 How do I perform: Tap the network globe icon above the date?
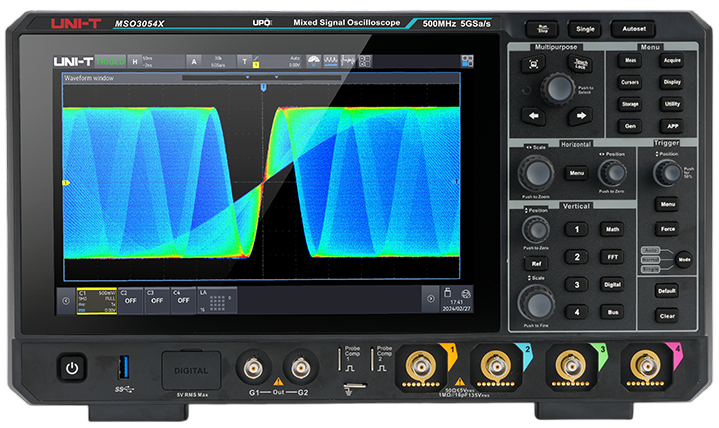pos(465,294)
